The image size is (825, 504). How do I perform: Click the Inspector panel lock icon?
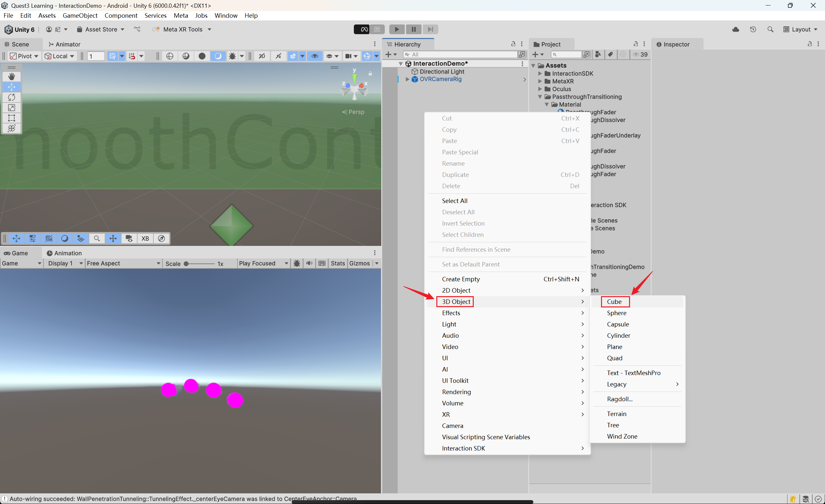click(810, 44)
